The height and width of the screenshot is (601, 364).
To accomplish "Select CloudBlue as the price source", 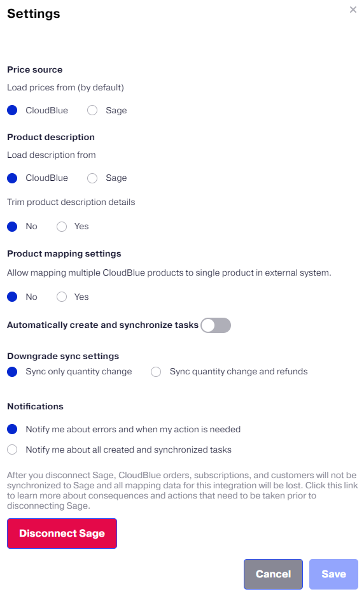I will (x=12, y=110).
